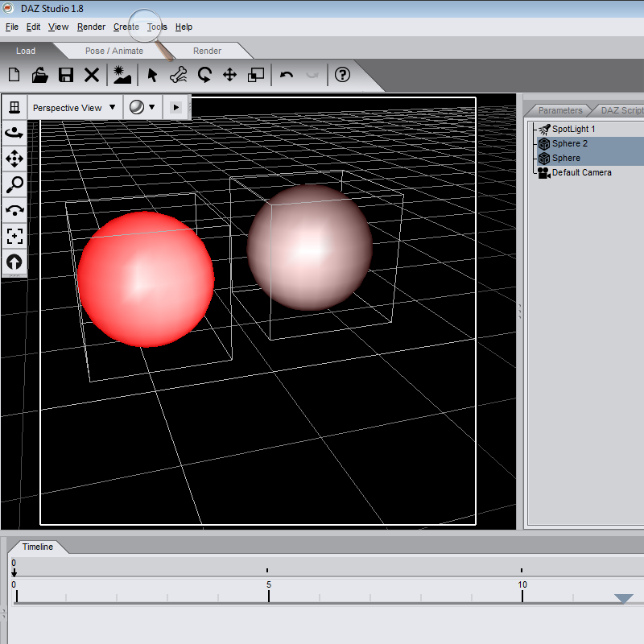The width and height of the screenshot is (644, 644).
Task: Choose the Scale tool icon
Action: click(x=256, y=75)
